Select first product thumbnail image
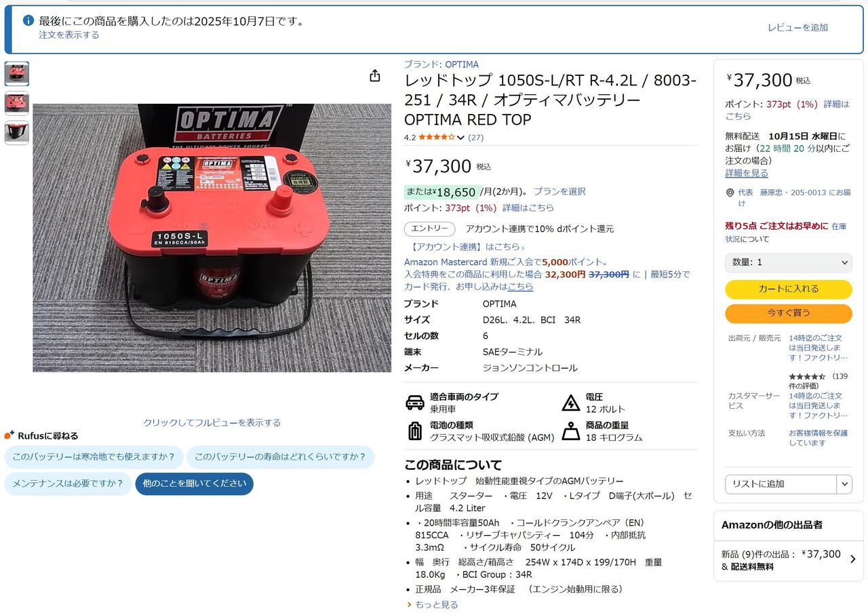This screenshot has height=615, width=868. (x=17, y=74)
